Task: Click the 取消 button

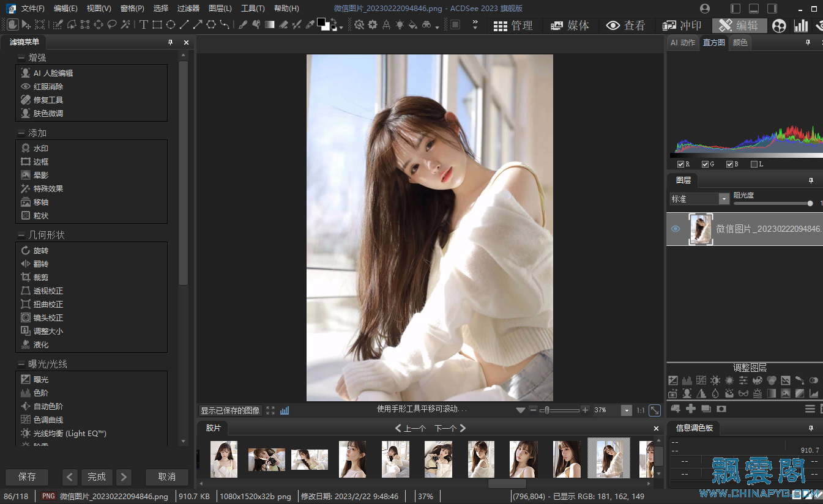Action: 167,476
